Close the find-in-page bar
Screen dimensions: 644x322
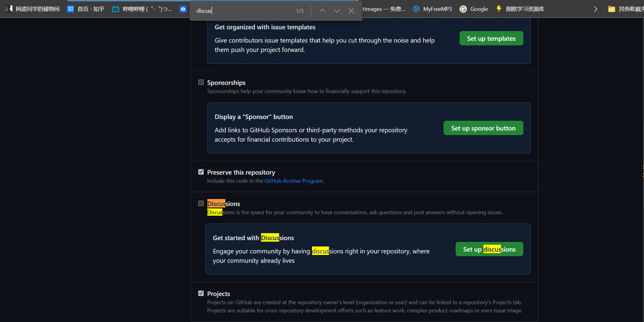[351, 11]
